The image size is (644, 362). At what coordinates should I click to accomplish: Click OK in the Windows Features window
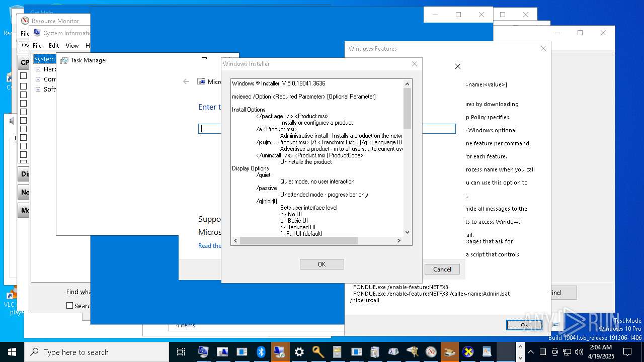524,325
